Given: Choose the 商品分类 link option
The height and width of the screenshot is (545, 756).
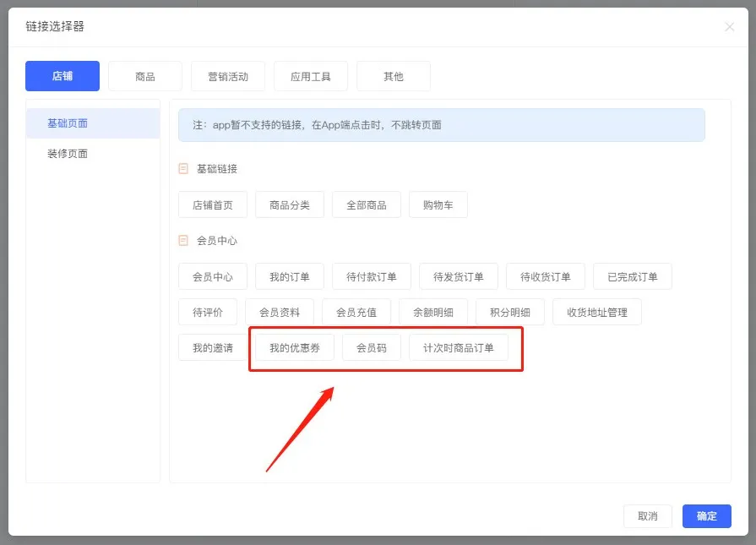Looking at the screenshot, I should coord(290,205).
